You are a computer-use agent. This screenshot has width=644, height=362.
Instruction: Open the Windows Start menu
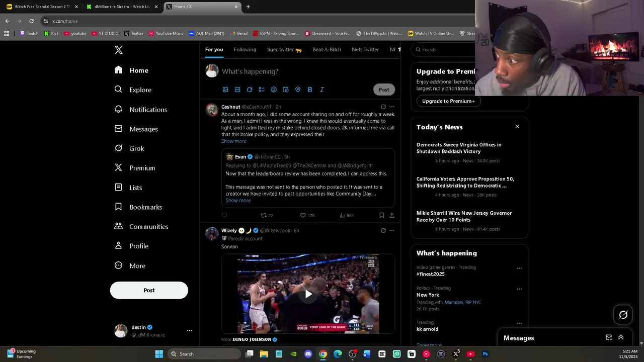pyautogui.click(x=159, y=354)
